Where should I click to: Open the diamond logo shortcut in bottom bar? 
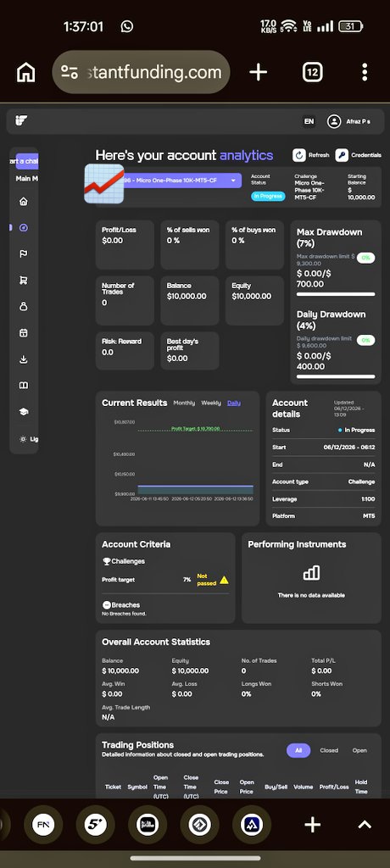point(199,824)
